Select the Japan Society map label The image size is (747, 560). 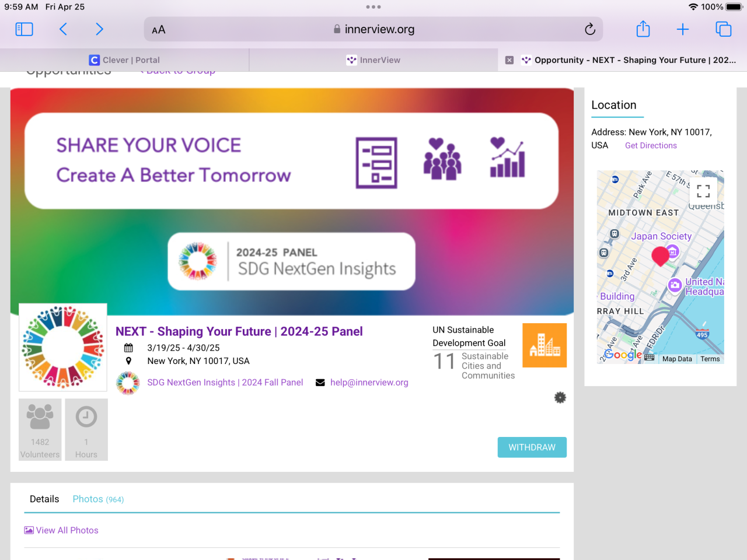tap(661, 236)
